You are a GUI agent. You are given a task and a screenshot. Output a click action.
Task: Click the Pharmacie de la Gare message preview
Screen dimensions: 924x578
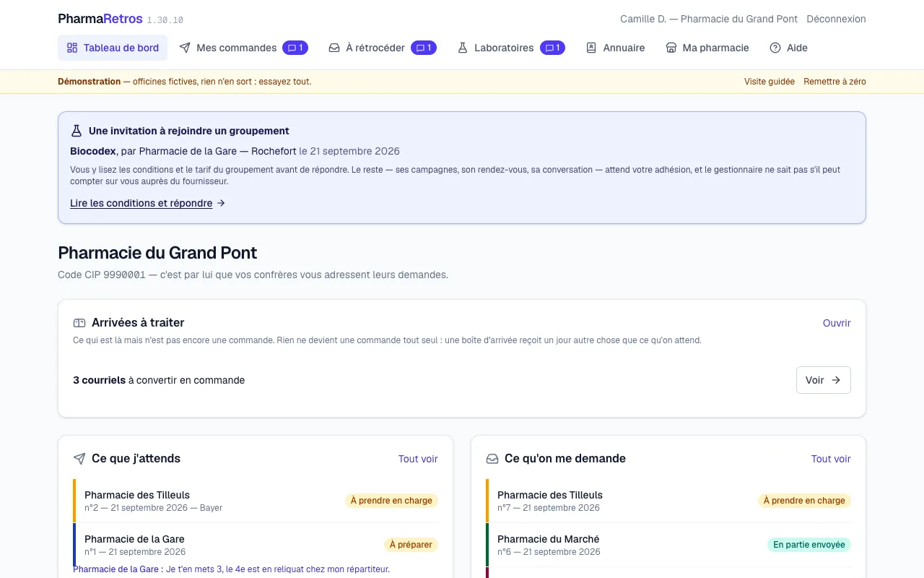coord(231,569)
